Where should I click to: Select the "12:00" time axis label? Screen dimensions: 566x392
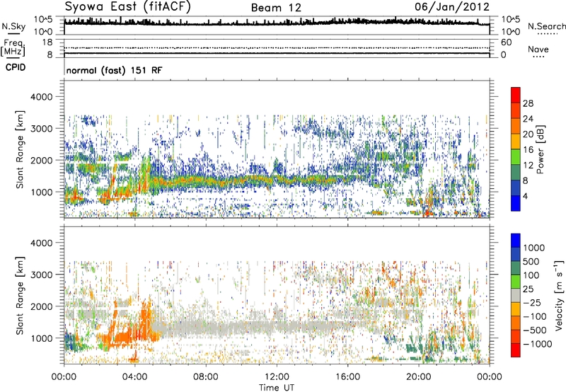277,377
